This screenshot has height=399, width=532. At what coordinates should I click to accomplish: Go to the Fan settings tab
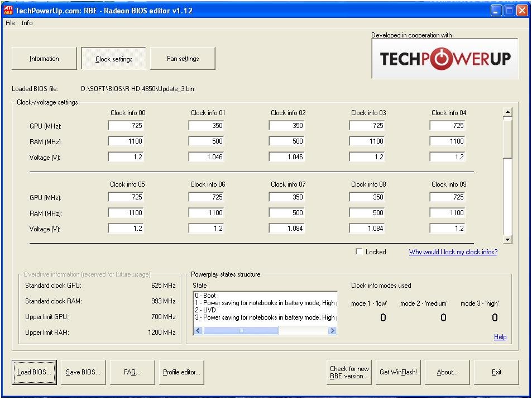[x=183, y=59]
